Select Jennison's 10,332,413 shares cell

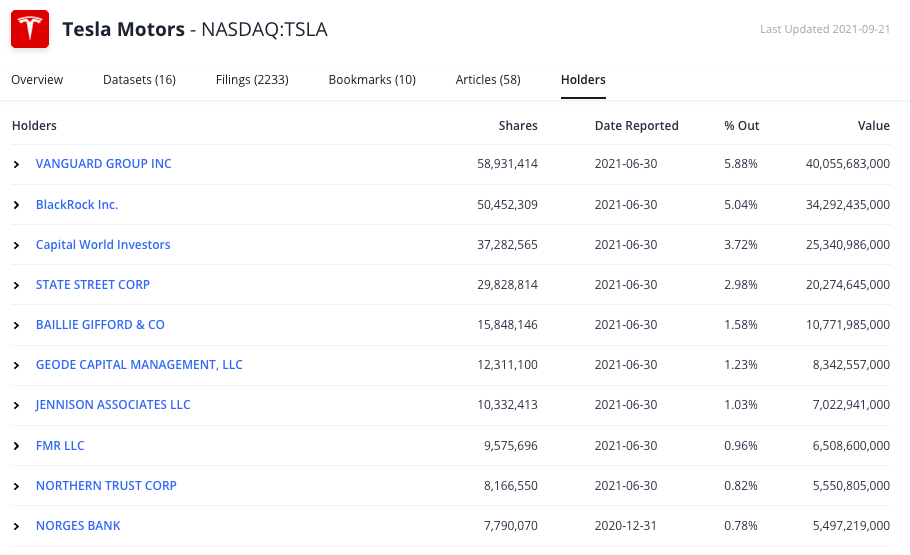click(507, 405)
